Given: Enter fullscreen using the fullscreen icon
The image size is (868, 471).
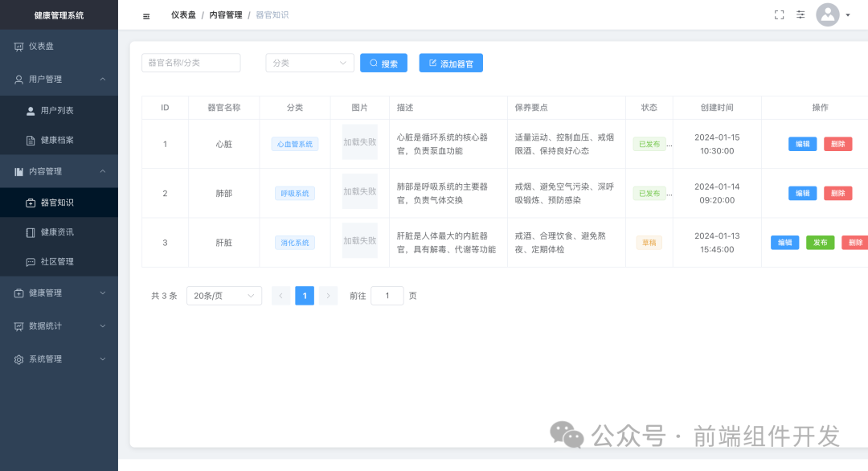Looking at the screenshot, I should pos(778,14).
